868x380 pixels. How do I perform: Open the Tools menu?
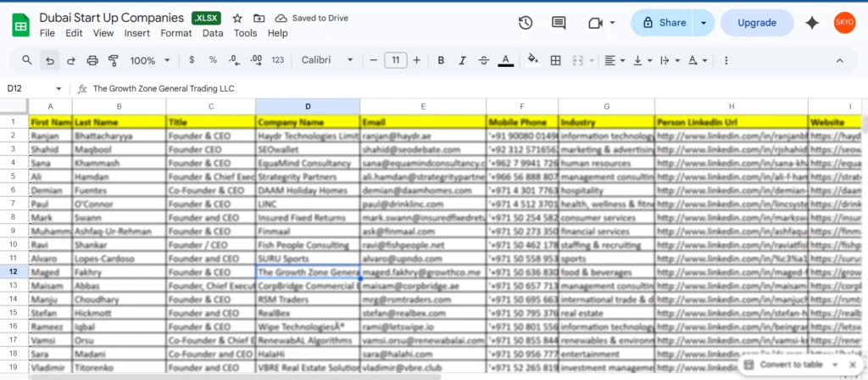tap(245, 33)
